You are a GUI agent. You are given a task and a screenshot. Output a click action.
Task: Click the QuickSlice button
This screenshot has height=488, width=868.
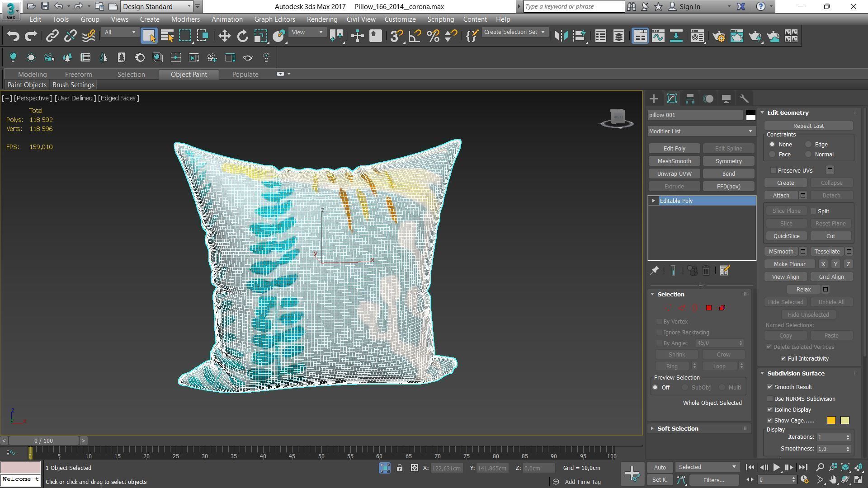(786, 236)
